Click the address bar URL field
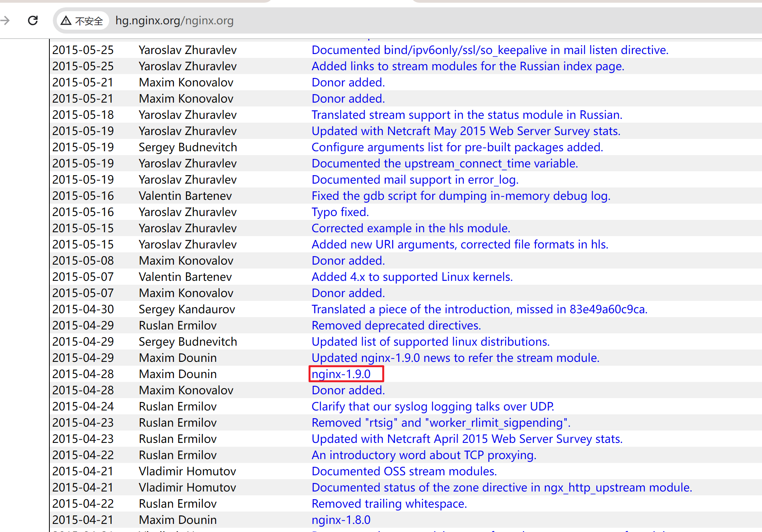The height and width of the screenshot is (532, 762). (174, 20)
